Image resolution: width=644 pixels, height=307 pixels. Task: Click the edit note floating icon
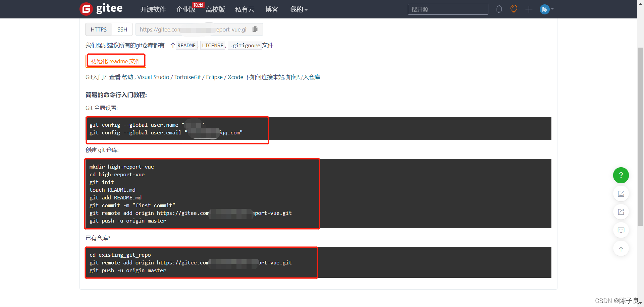tap(621, 194)
